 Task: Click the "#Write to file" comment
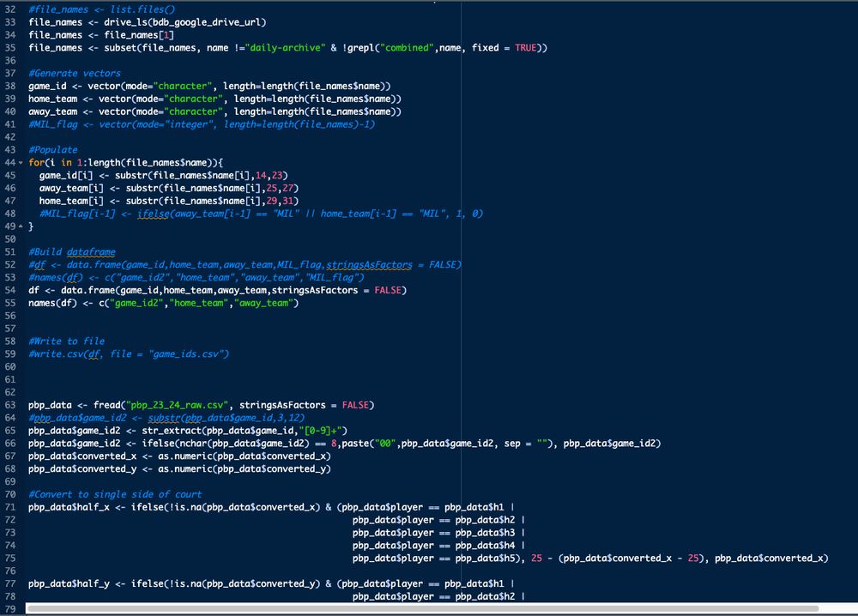tap(66, 341)
